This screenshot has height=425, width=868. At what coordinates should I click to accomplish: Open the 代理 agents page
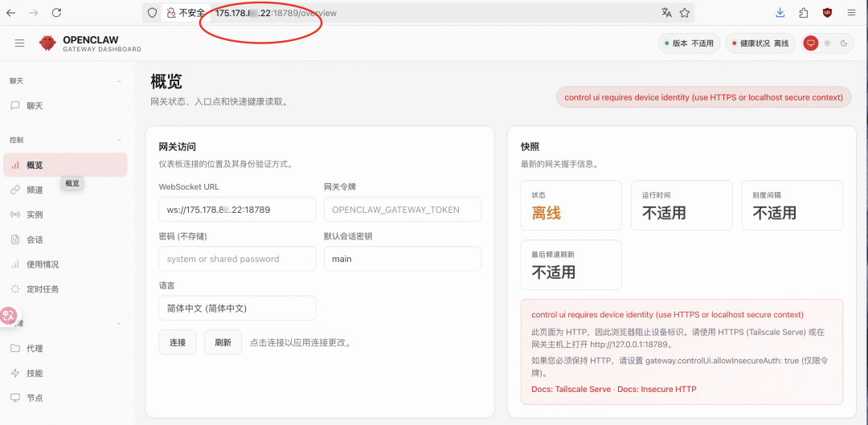[65, 348]
